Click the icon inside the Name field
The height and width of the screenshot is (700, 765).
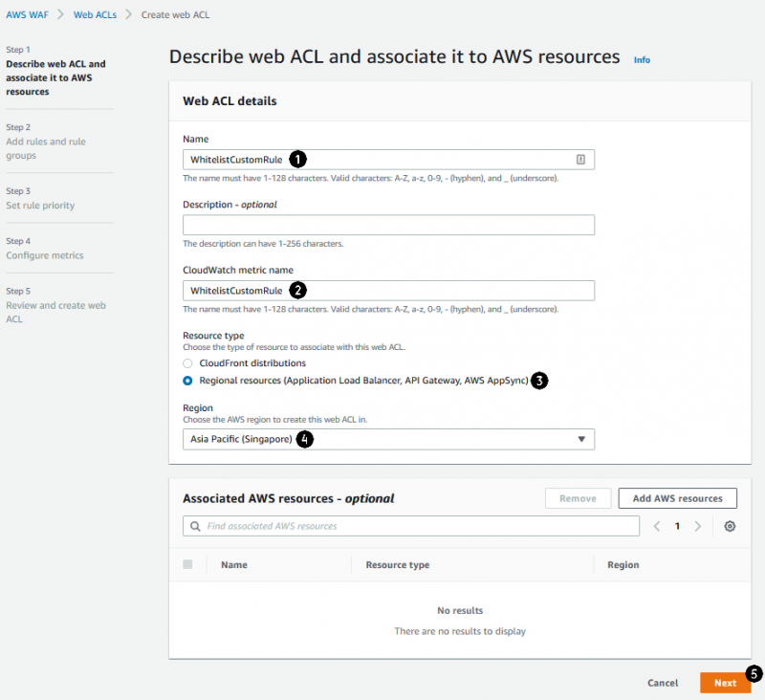coord(580,160)
